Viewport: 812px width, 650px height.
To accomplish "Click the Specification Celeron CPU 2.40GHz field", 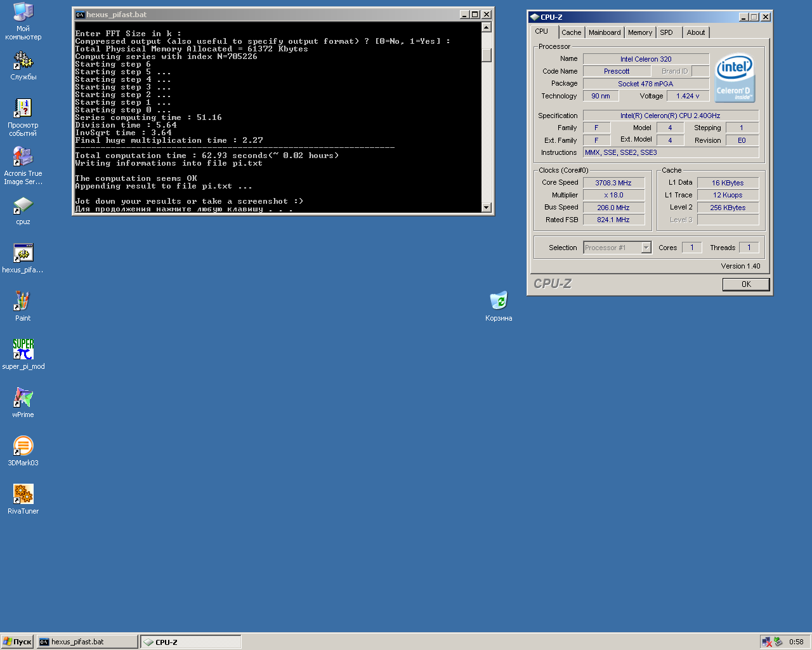I will (x=671, y=116).
